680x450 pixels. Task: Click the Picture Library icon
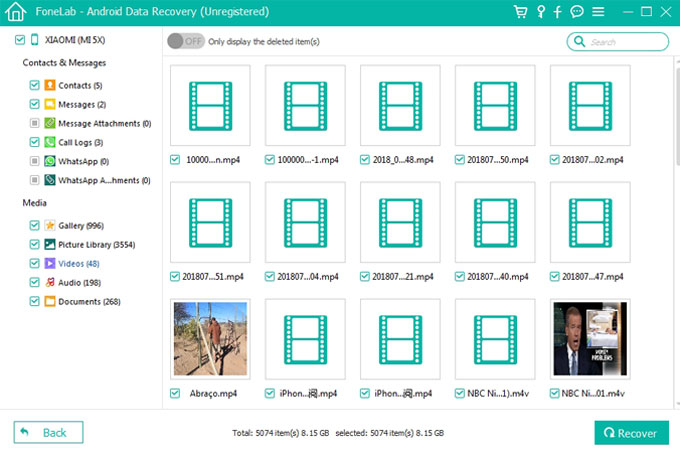tap(50, 245)
